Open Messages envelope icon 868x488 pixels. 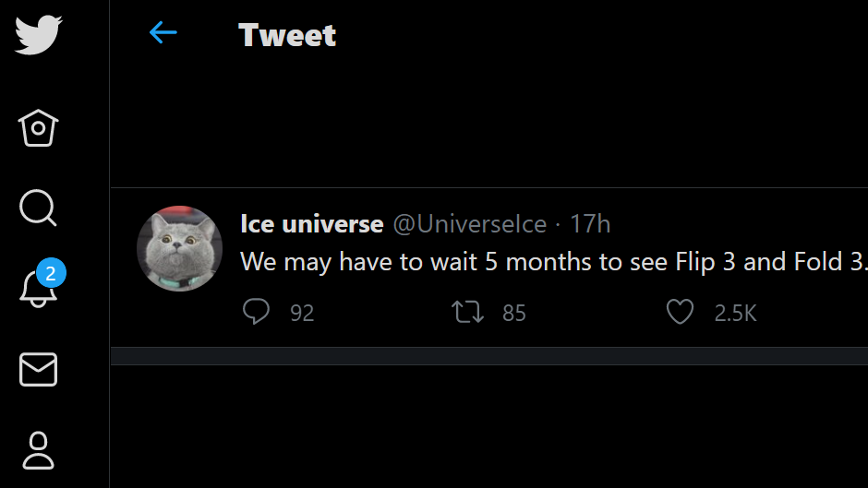point(38,369)
